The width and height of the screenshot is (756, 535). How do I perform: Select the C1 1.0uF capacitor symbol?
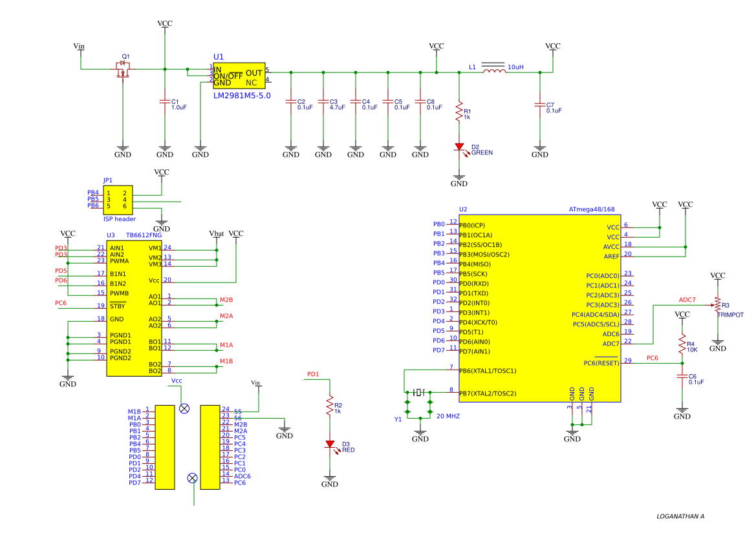(x=165, y=101)
